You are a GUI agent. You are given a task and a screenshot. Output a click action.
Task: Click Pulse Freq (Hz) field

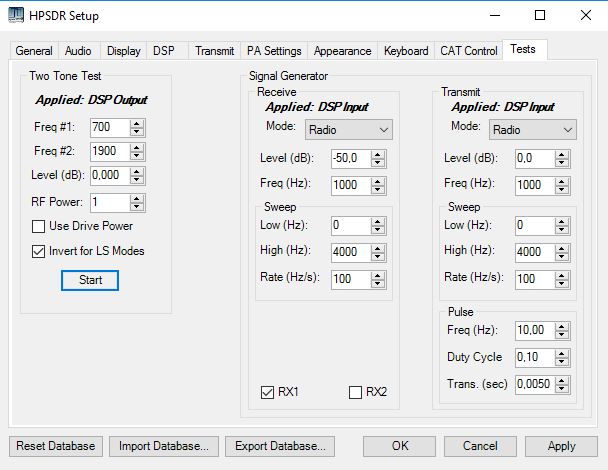coord(535,331)
